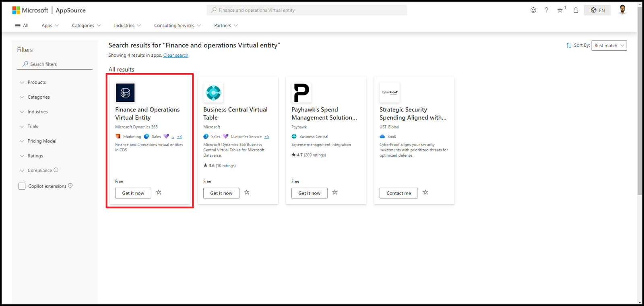The image size is (644, 306).
Task: Expand the Pricing Model filter
Action: pos(38,141)
